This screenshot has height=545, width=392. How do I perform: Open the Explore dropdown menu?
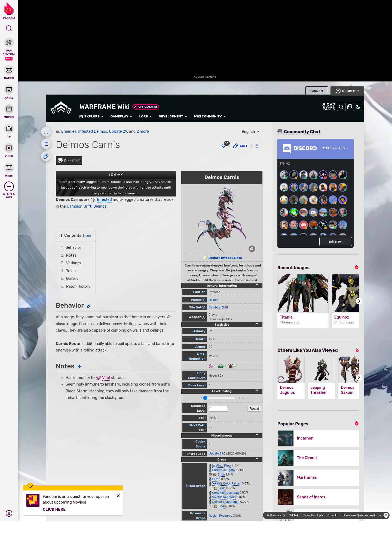pyautogui.click(x=91, y=116)
